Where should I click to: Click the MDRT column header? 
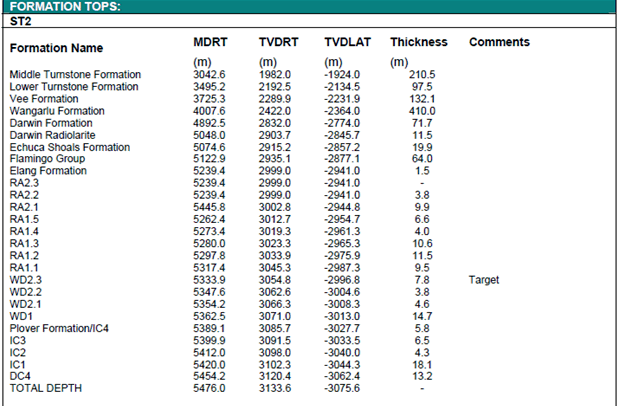click(x=212, y=42)
